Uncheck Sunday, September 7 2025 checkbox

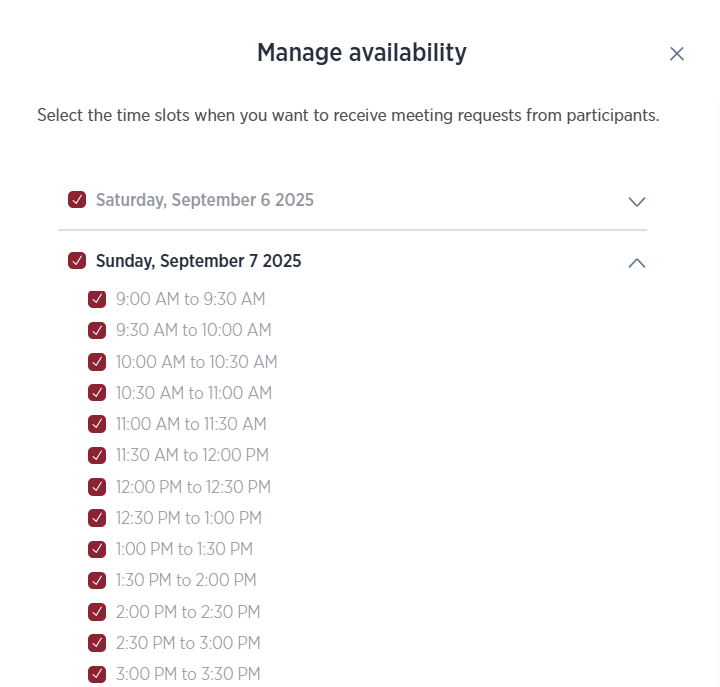click(x=77, y=261)
